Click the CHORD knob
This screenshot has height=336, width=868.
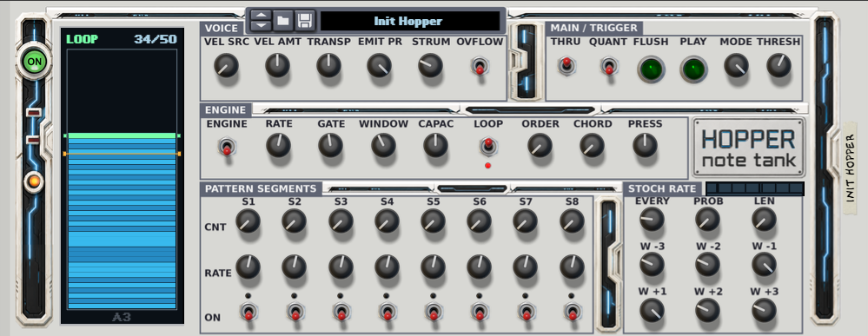pyautogui.click(x=593, y=145)
